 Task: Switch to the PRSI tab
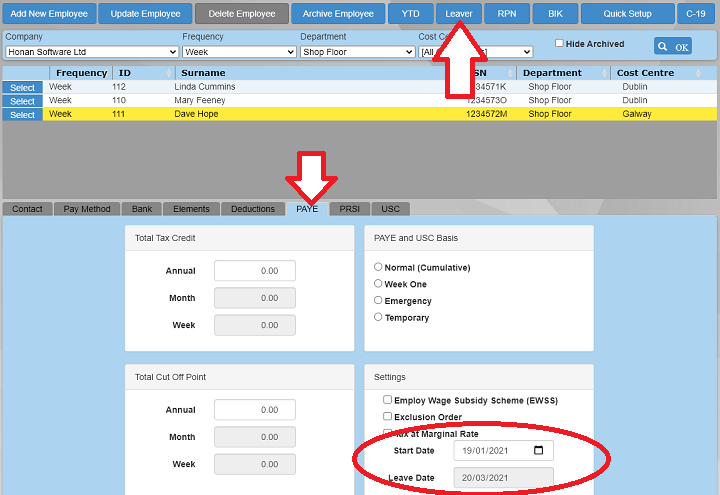click(x=350, y=209)
